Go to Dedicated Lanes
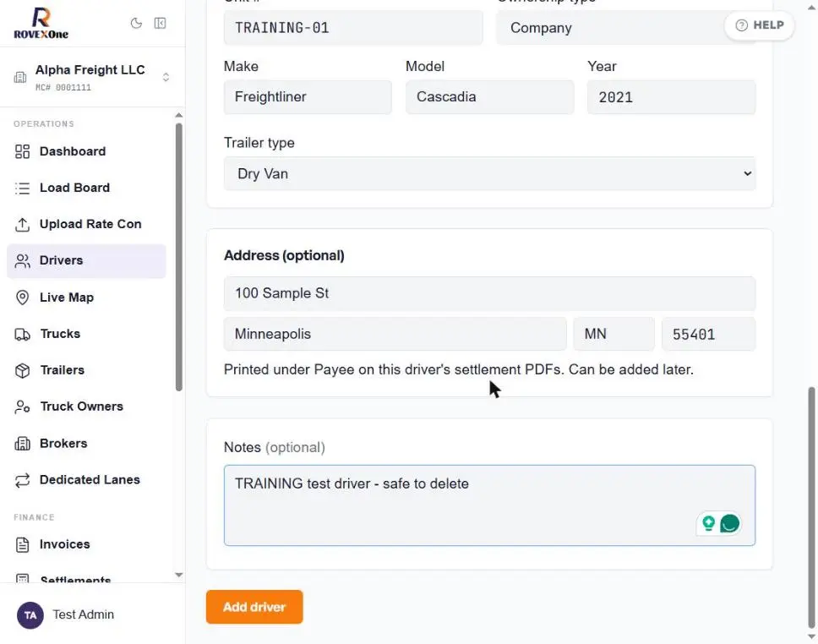The width and height of the screenshot is (818, 644). click(x=86, y=480)
